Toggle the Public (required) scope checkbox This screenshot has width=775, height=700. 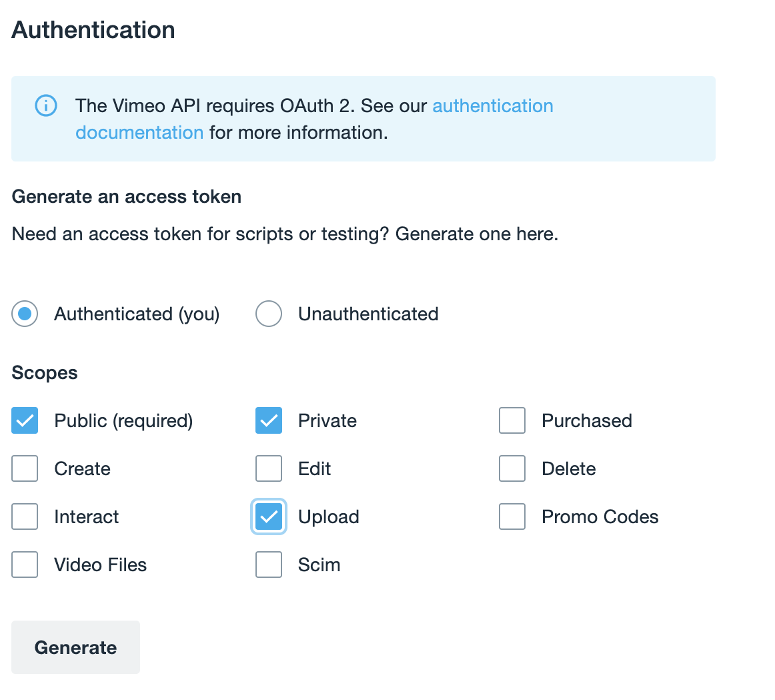click(x=25, y=420)
